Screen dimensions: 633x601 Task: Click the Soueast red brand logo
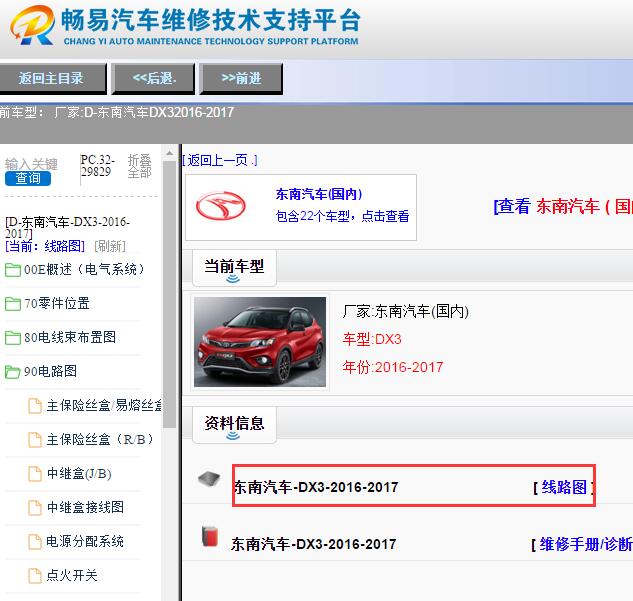(220, 205)
